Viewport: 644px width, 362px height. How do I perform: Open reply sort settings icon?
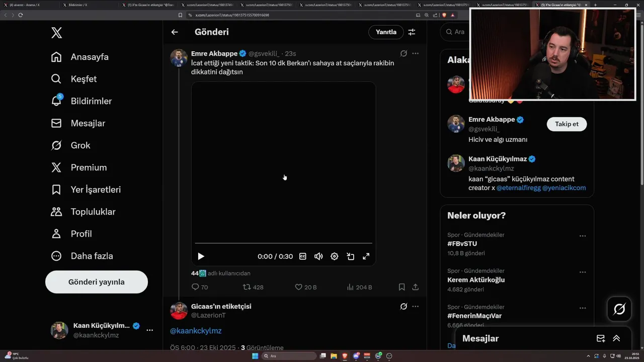coord(412,32)
